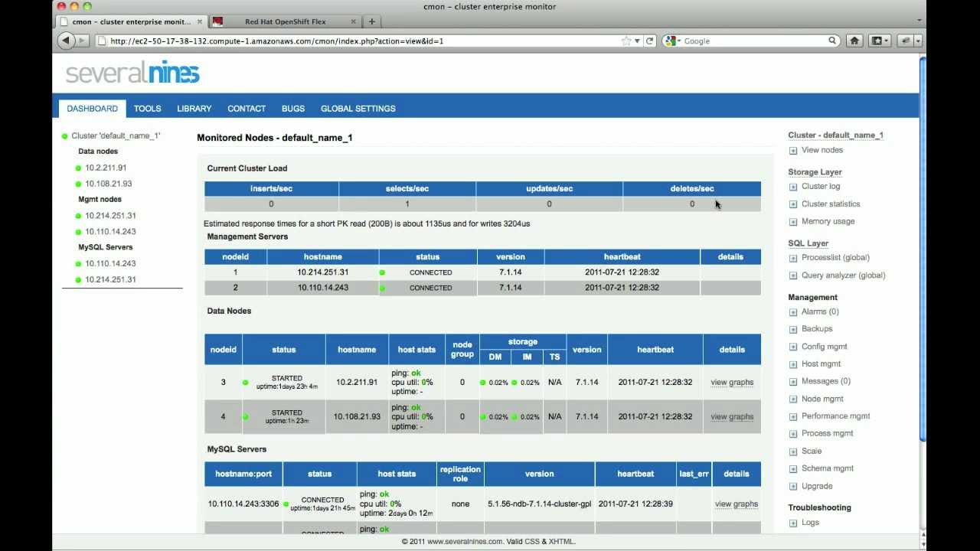980x551 pixels.
Task: Select data node 10.2.211.91 in left sidebar
Action: coord(106,168)
